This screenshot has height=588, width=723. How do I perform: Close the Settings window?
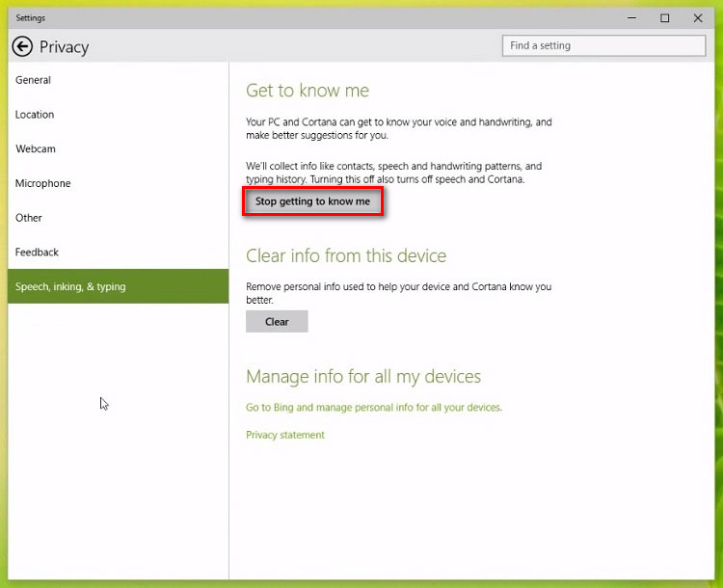697,18
